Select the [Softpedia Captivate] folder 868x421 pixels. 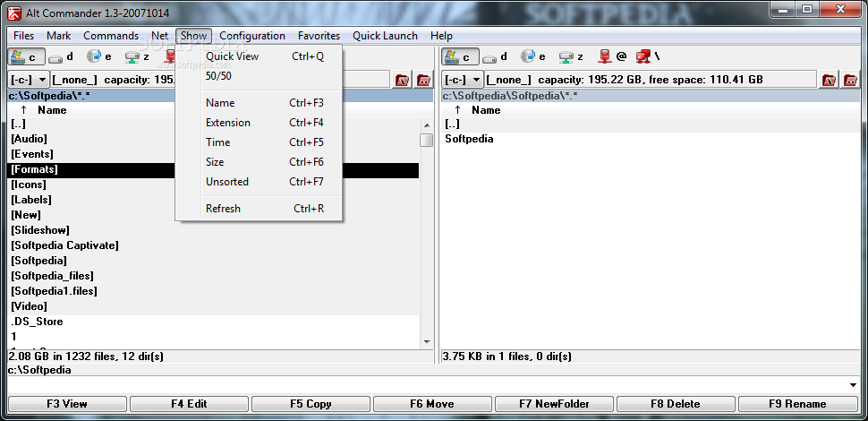click(213, 245)
